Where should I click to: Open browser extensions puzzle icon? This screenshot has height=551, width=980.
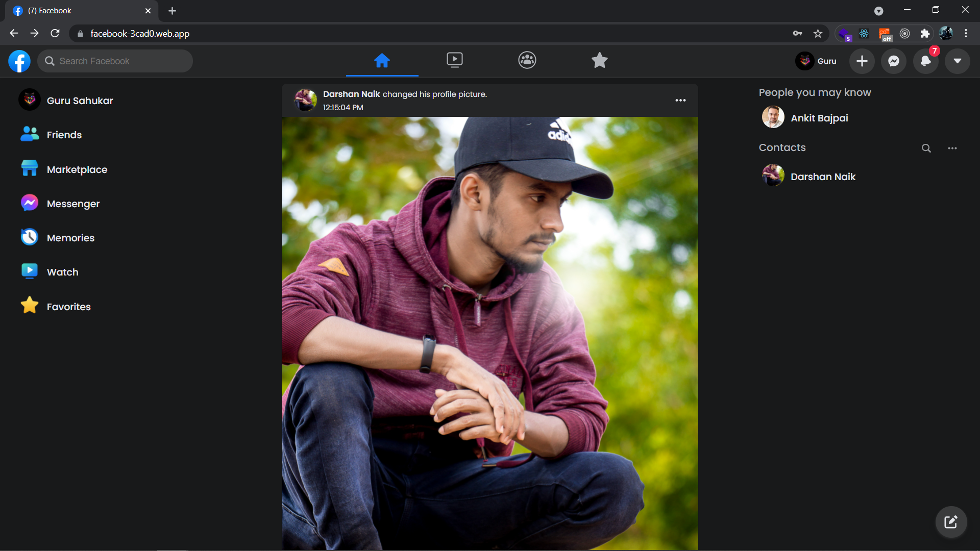coord(925,34)
